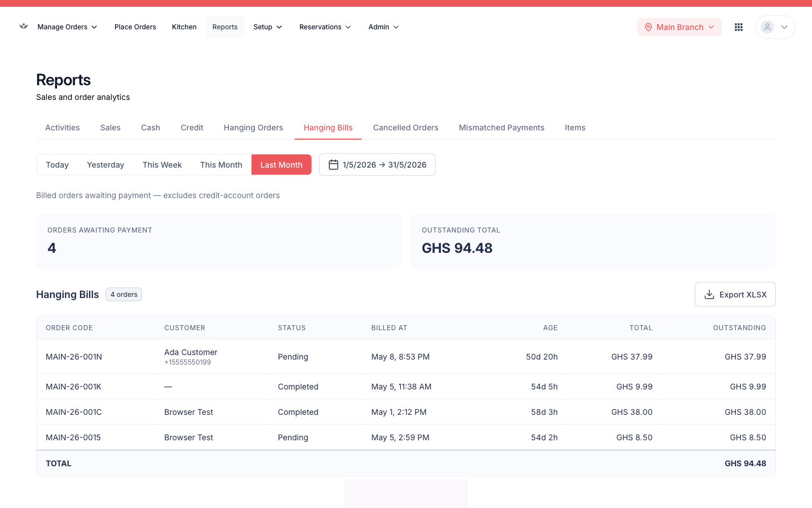Click customer name Ada Customer

coord(191,352)
